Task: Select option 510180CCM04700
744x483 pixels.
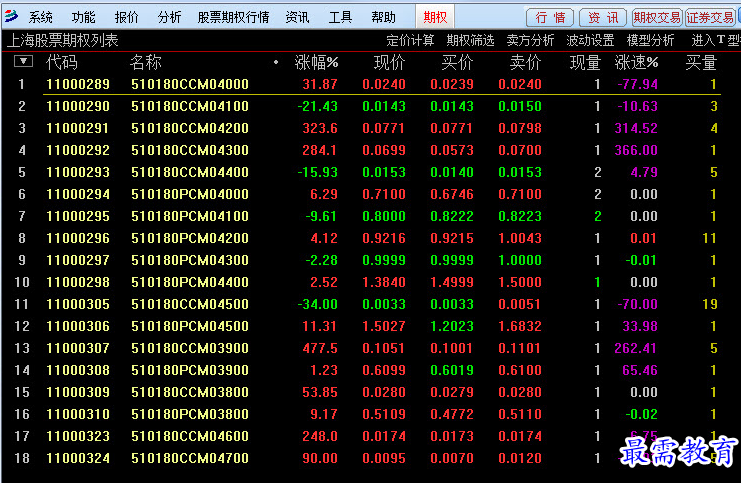Action: pos(190,458)
